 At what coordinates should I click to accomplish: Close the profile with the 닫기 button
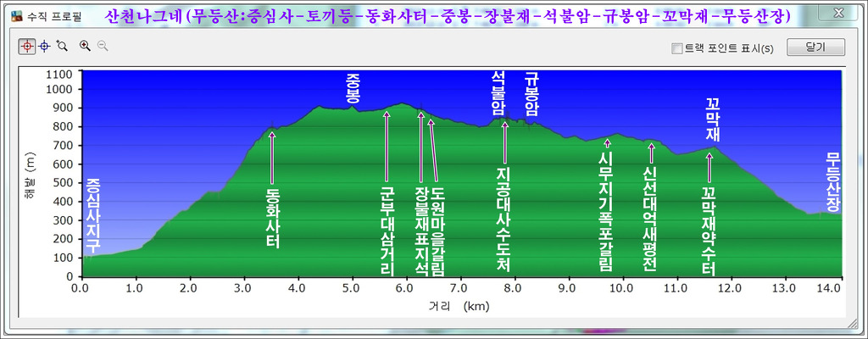(815, 47)
